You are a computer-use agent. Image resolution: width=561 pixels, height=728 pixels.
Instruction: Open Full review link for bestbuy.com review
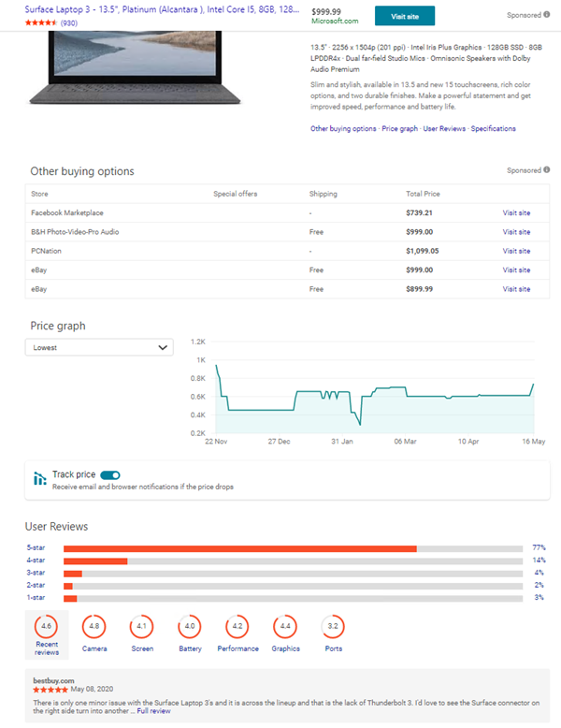154,712
